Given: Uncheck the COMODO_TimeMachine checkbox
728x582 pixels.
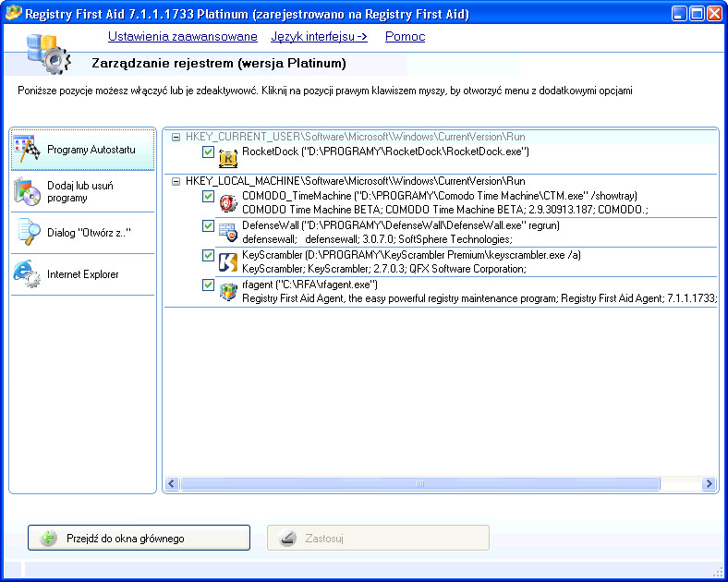Looking at the screenshot, I should 208,197.
